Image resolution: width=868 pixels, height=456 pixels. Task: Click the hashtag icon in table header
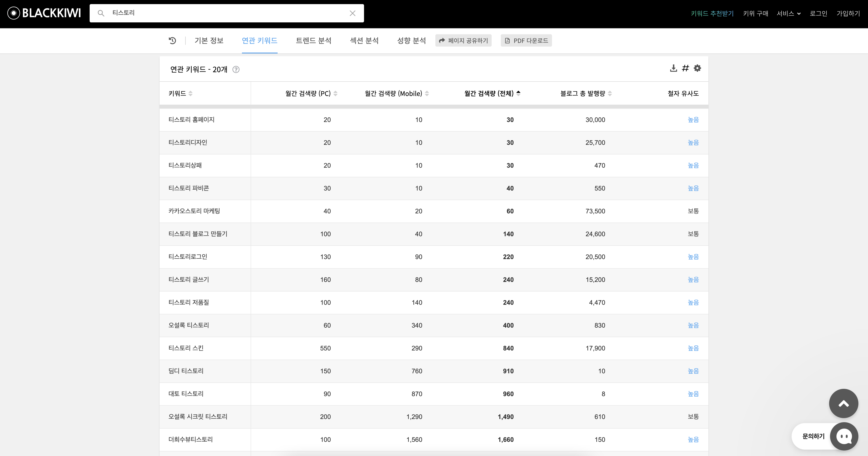685,68
